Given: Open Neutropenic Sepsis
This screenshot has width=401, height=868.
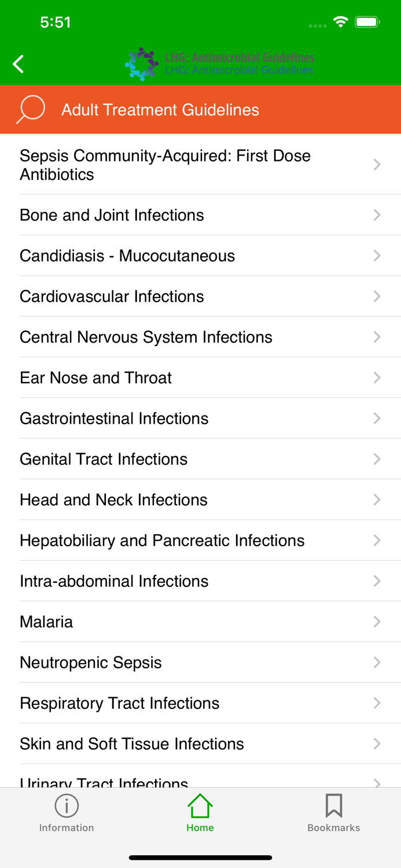Looking at the screenshot, I should (90, 662).
